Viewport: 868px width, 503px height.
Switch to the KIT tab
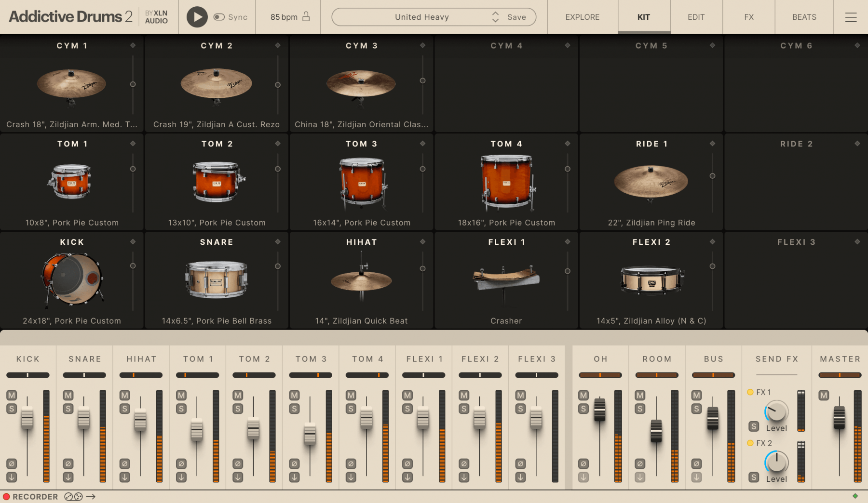644,17
